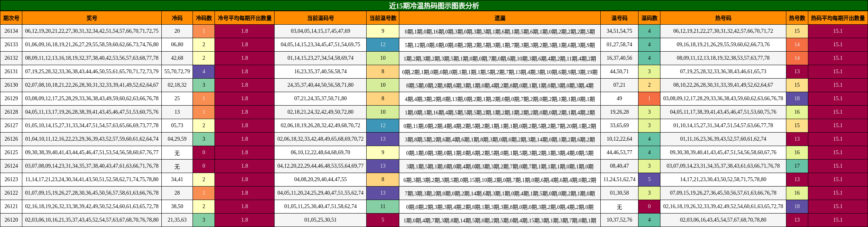The image size is (868, 227).
Task: Click the 冷码数 column header
Action: [204, 18]
